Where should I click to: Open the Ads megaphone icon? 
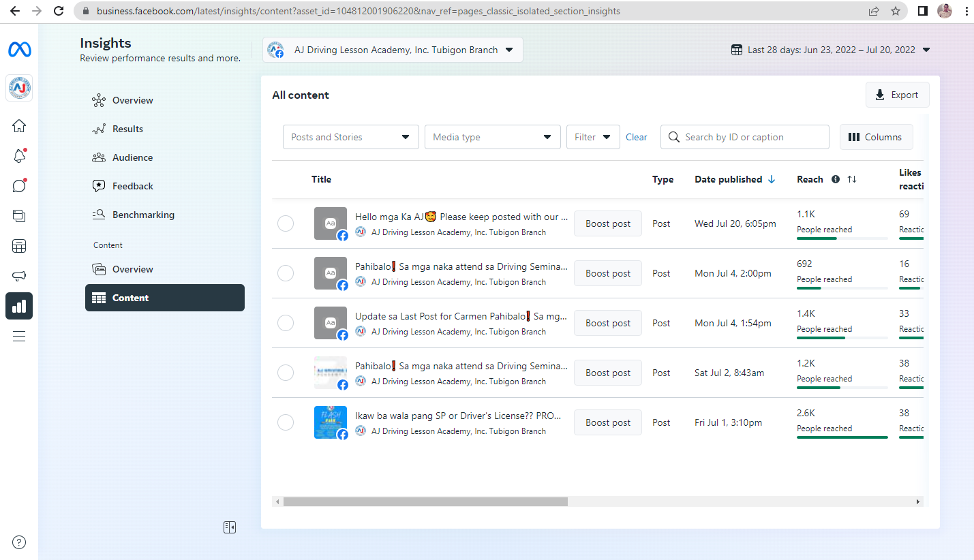click(x=19, y=276)
